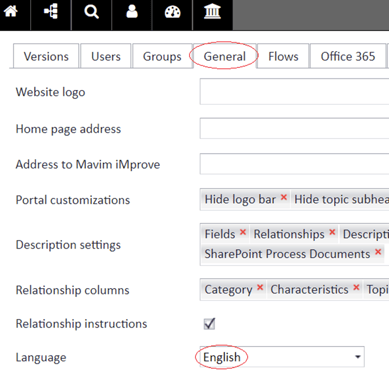
Task: Open the Office 365 tab
Action: 348,56
